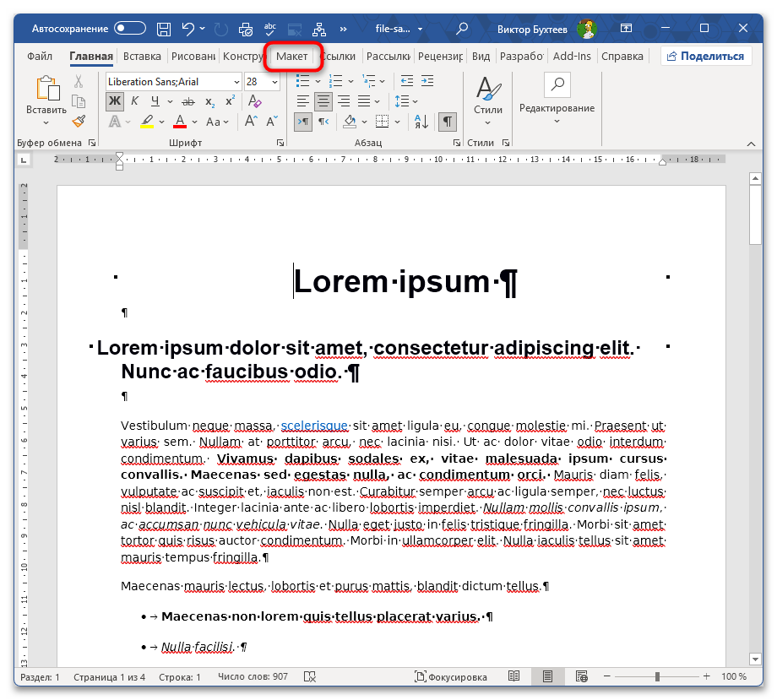
Task: Toggle left-to-right text direction
Action: coord(302,122)
